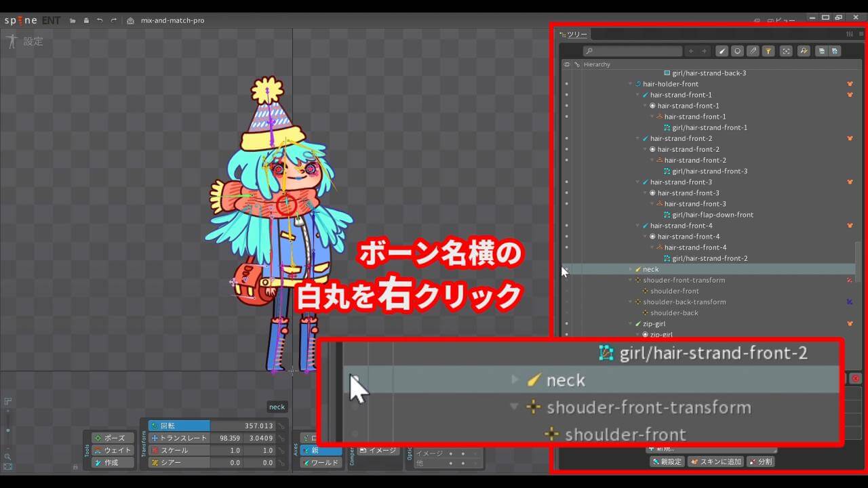The image size is (868, 488).
Task: Select the ウェイト tool button
Action: [113, 450]
